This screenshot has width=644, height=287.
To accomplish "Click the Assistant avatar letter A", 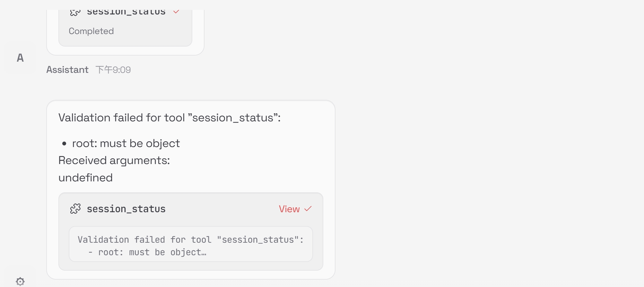I will [20, 58].
